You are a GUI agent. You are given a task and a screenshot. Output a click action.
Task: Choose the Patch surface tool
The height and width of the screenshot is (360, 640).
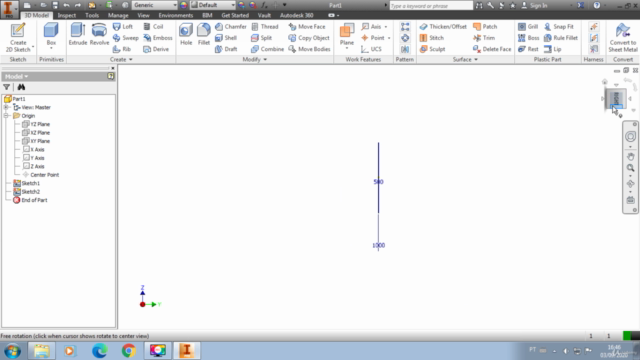485,27
